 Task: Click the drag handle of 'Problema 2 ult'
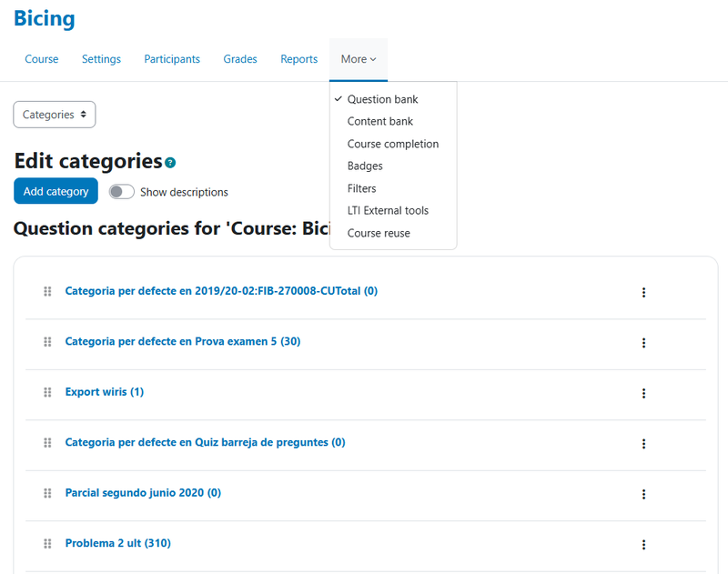pos(46,543)
